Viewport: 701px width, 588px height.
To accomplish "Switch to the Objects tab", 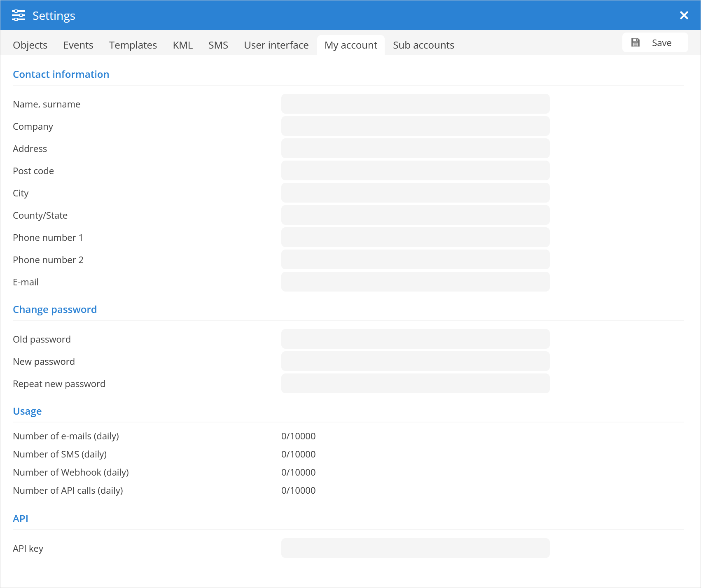I will (x=30, y=45).
